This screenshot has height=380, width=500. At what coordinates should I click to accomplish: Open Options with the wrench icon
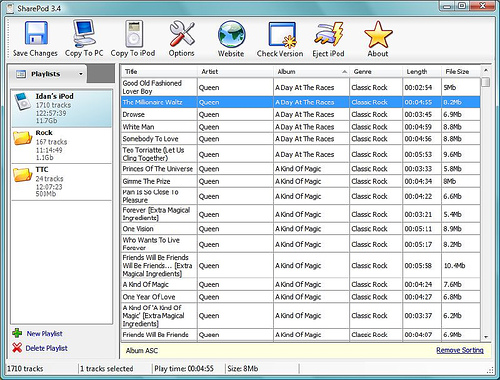(182, 33)
